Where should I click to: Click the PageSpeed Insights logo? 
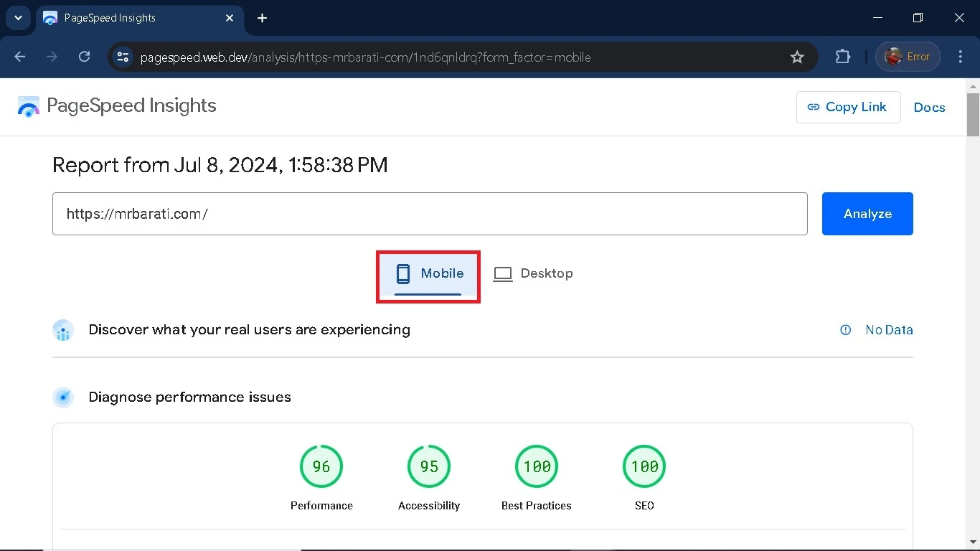[29, 107]
